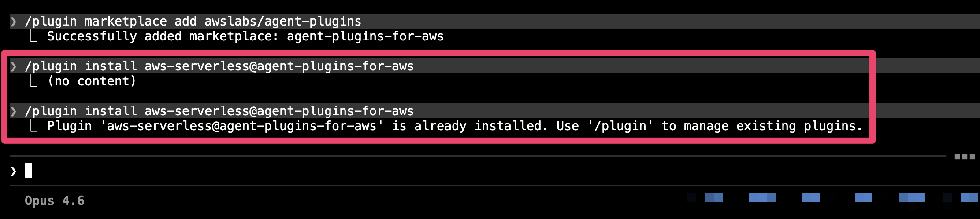Click the active input prompt chevron
The image size is (980, 219).
click(x=13, y=171)
